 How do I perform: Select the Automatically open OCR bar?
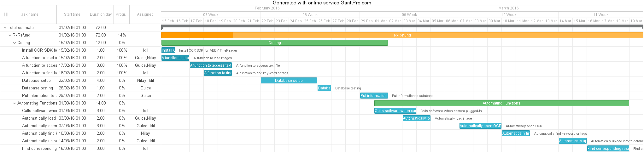point(480,126)
